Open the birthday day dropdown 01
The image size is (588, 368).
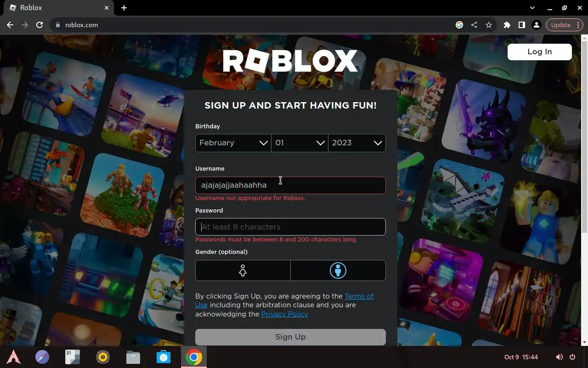(300, 143)
